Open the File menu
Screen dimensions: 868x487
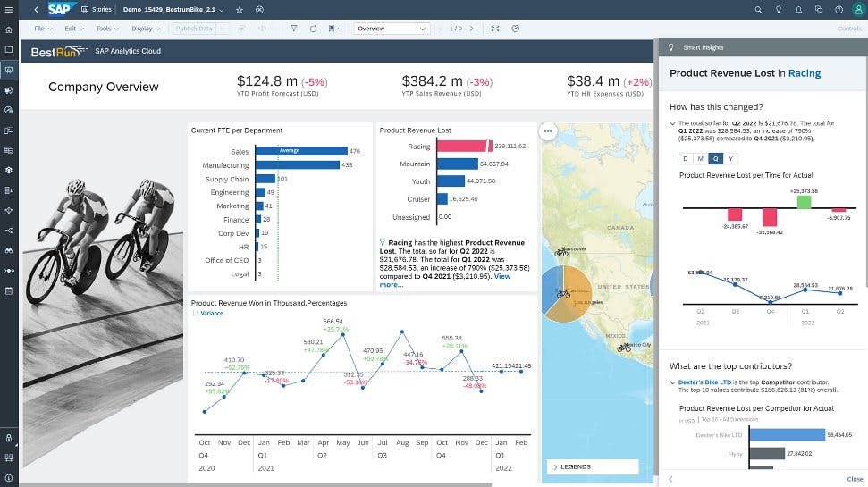41,29
